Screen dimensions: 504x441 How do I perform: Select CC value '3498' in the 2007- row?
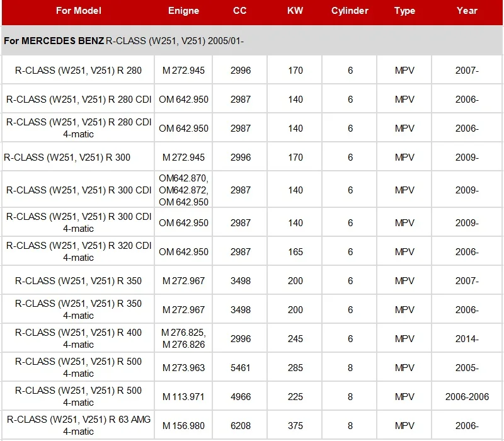(x=241, y=280)
